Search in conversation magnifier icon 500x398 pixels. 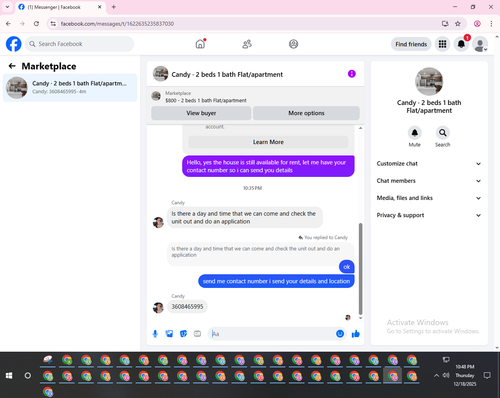442,133
